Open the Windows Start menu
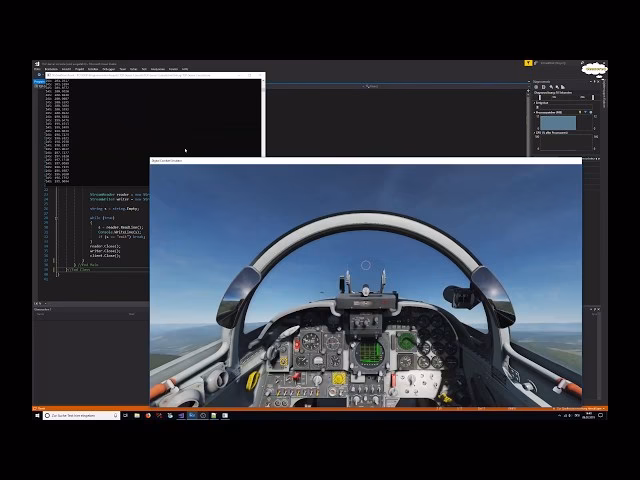The image size is (640, 480). (x=37, y=416)
